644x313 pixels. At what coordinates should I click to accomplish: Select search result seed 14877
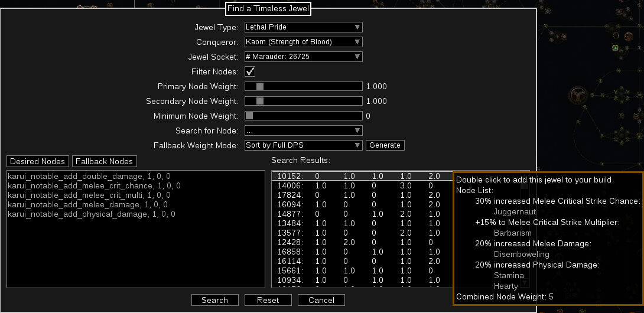point(363,214)
